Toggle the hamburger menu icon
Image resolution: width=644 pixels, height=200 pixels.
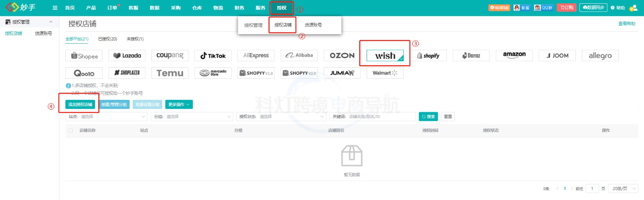click(x=55, y=8)
